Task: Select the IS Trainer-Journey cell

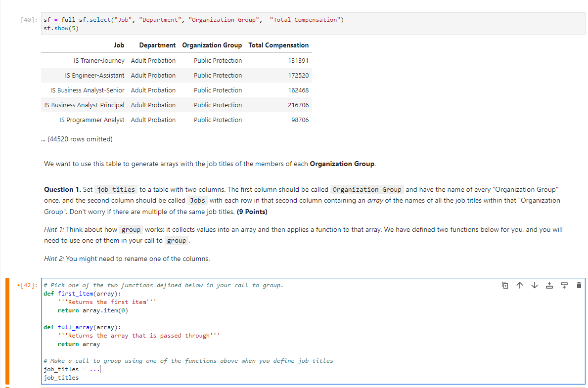Action: (99, 60)
